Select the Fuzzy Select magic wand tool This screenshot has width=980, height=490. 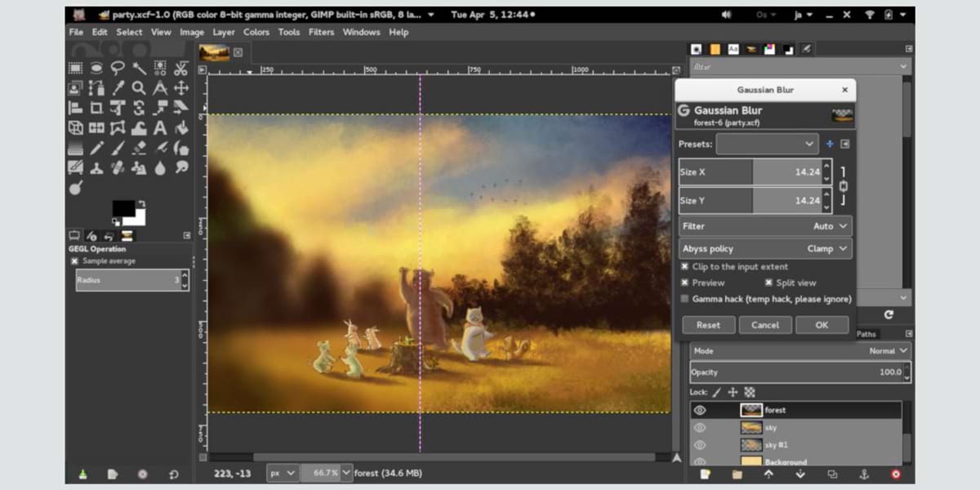click(x=139, y=69)
